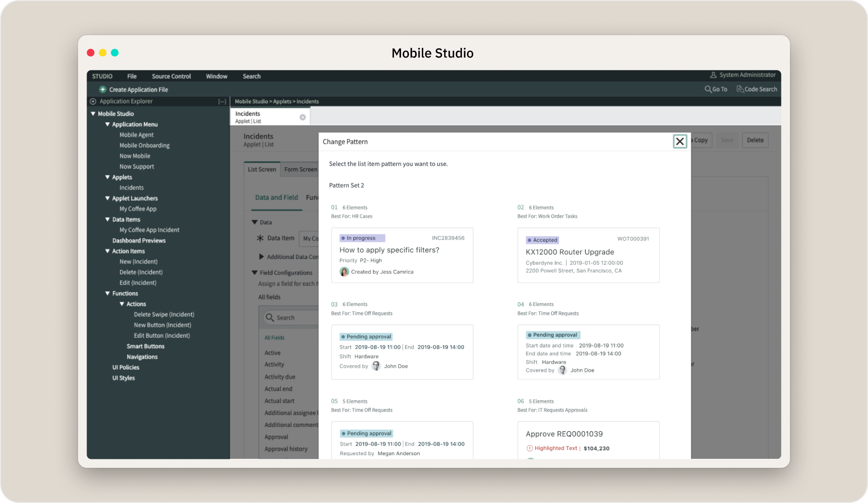The height and width of the screenshot is (503, 868).
Task: Expand Additional Data Configuration section
Action: coord(261,257)
